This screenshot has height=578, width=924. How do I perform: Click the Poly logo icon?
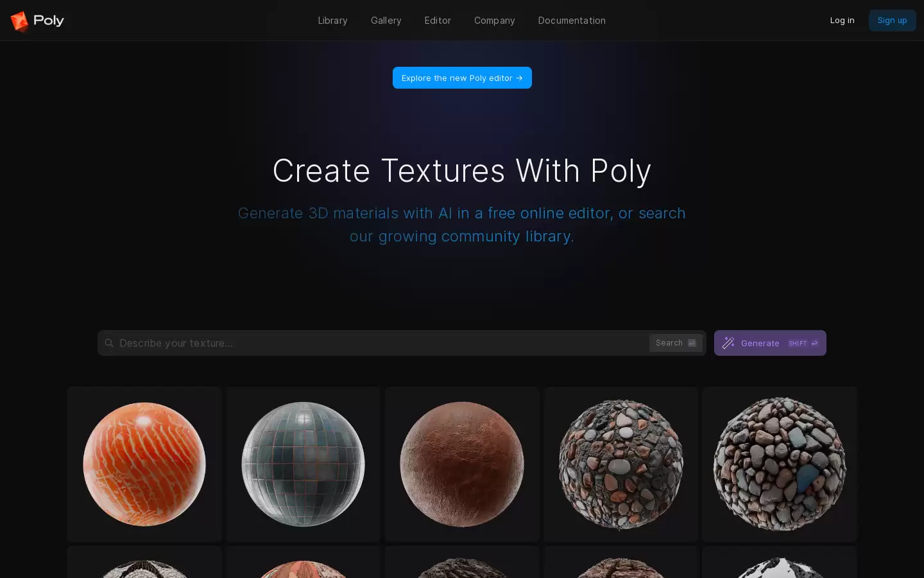[20, 21]
